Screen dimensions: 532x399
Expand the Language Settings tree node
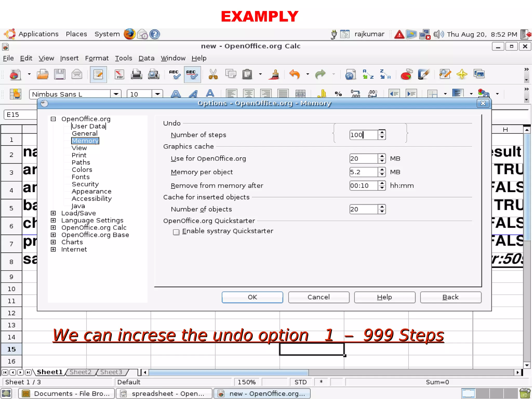53,220
